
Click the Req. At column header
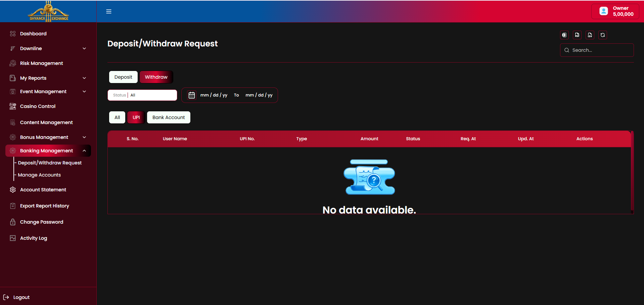(468, 139)
